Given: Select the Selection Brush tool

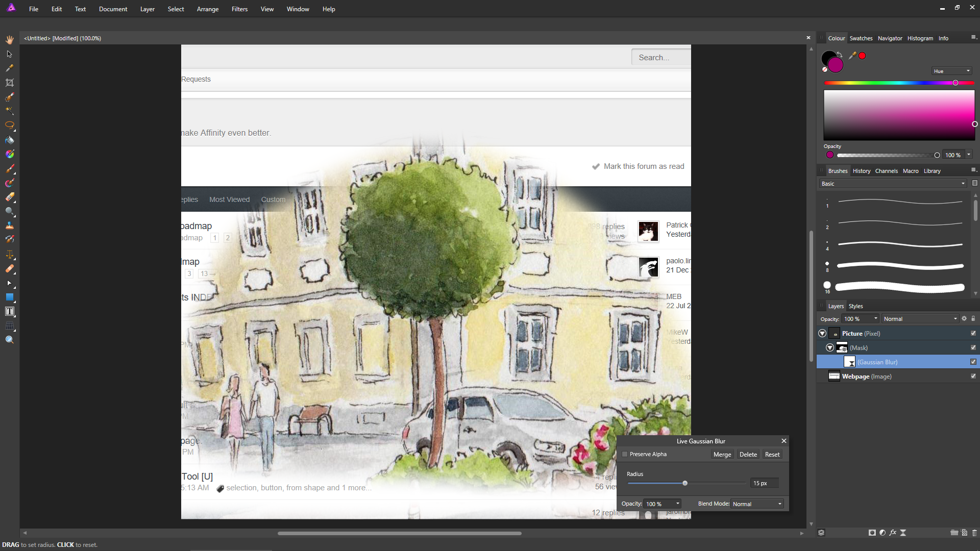Looking at the screenshot, I should tap(10, 97).
